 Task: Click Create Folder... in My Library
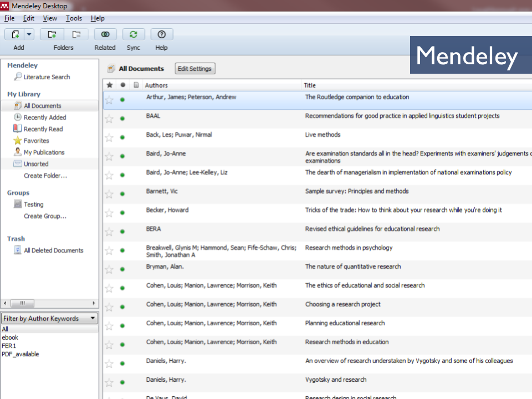coord(45,176)
